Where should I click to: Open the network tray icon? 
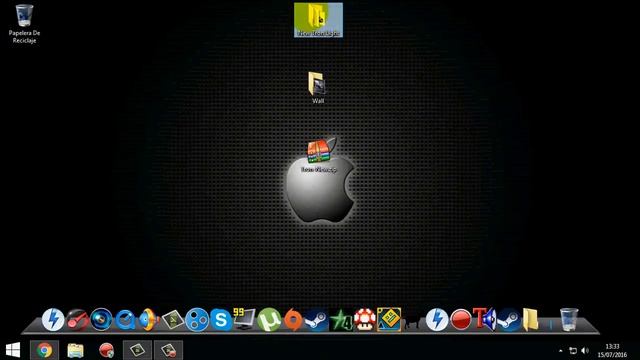coord(573,351)
